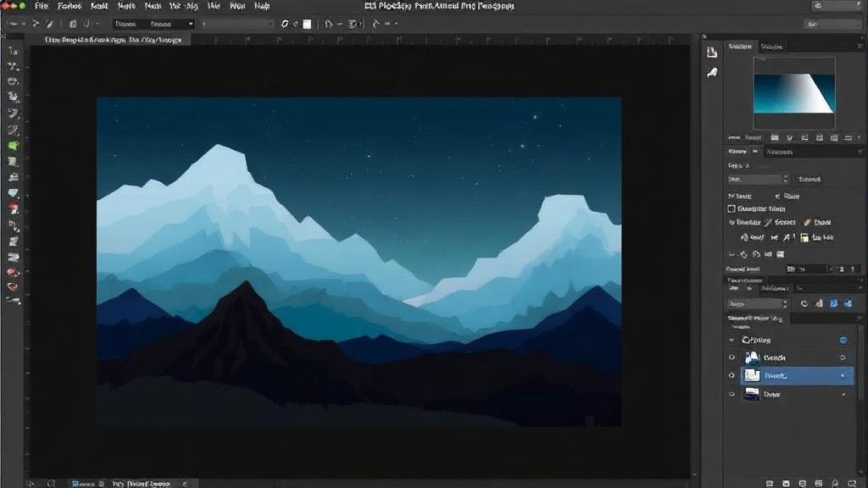Click the blue circle badge on the layer group row
Image resolution: width=868 pixels, height=488 pixels.
843,341
